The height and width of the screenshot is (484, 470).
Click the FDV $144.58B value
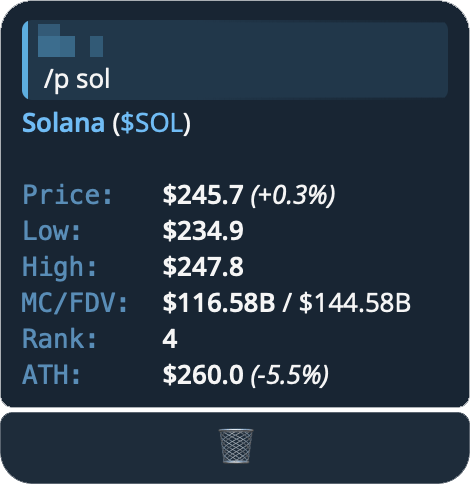(355, 303)
